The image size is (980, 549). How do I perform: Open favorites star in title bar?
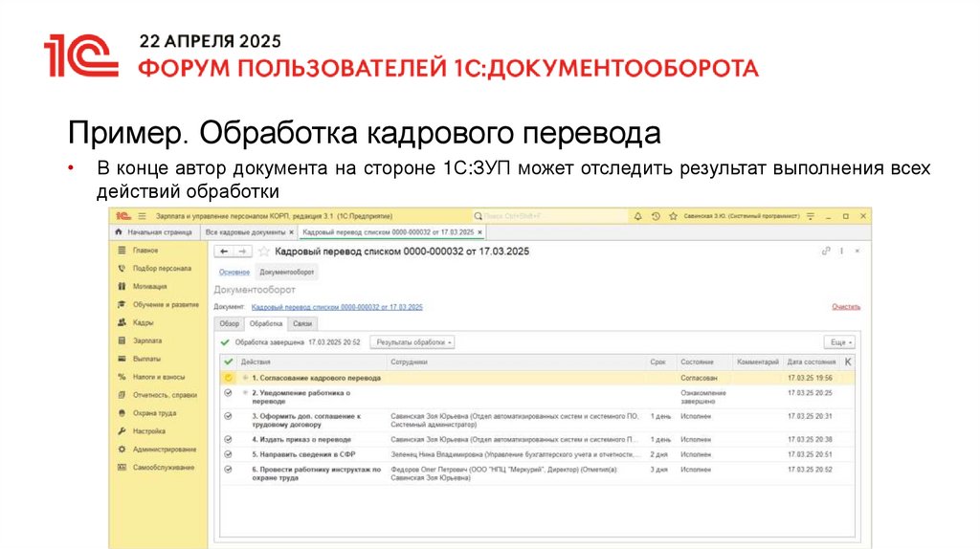[x=673, y=216]
